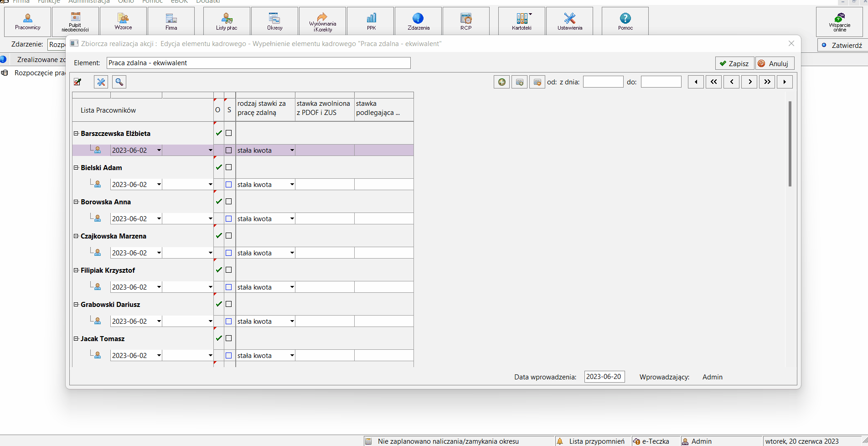
Task: Open the Okno menu
Action: (x=126, y=1)
